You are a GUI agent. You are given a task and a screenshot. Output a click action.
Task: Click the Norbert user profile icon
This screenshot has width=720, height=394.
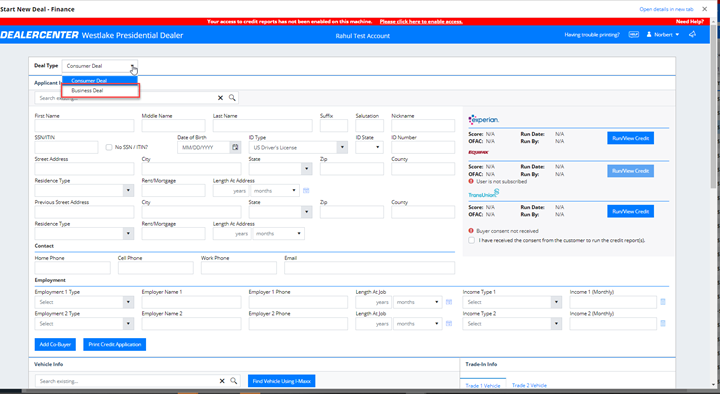649,34
